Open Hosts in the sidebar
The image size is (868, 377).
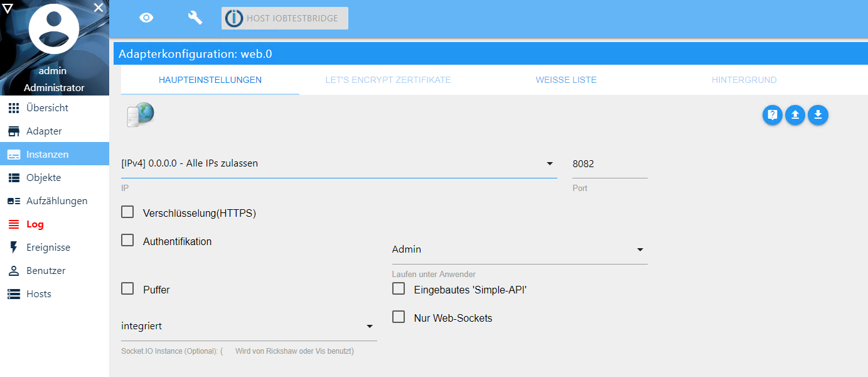(55, 294)
